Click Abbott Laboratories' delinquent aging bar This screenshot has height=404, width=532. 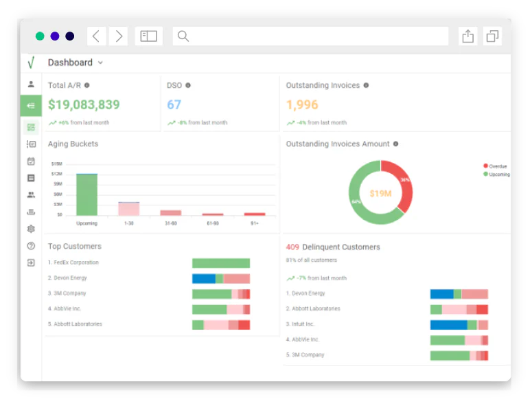click(459, 309)
